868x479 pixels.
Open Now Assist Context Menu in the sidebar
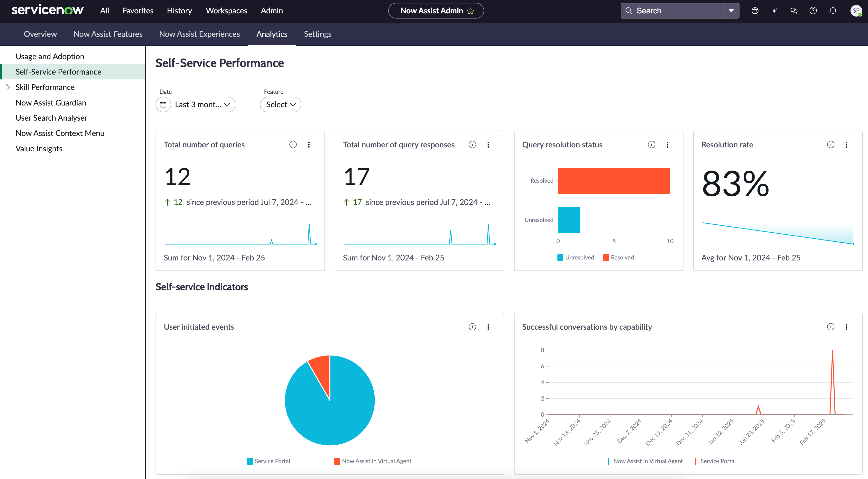click(60, 133)
